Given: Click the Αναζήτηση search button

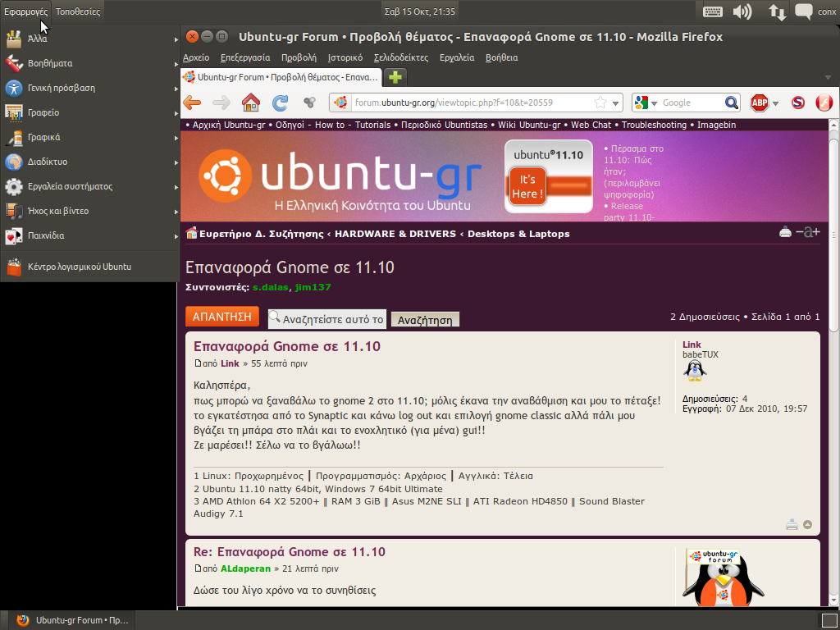Looking at the screenshot, I should 425,320.
